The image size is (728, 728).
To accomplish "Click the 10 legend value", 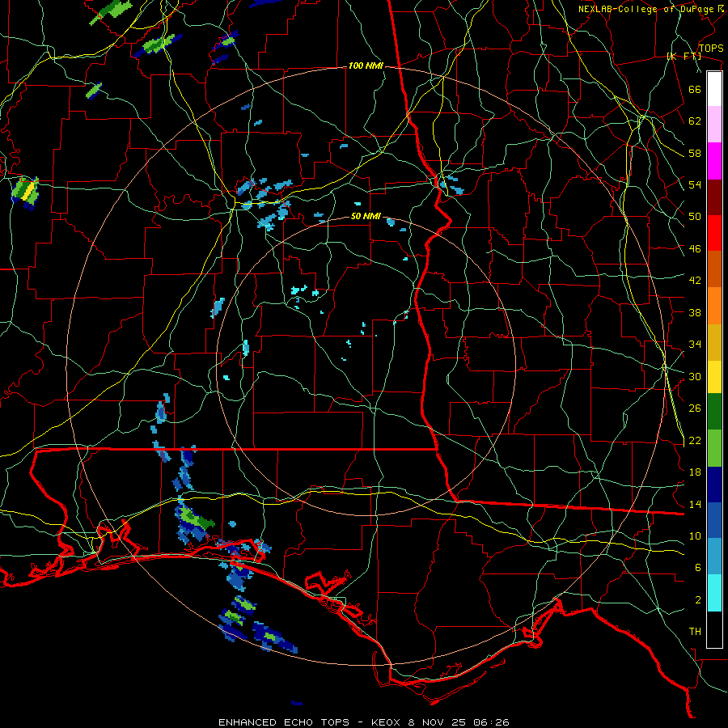I will pyautogui.click(x=695, y=535).
